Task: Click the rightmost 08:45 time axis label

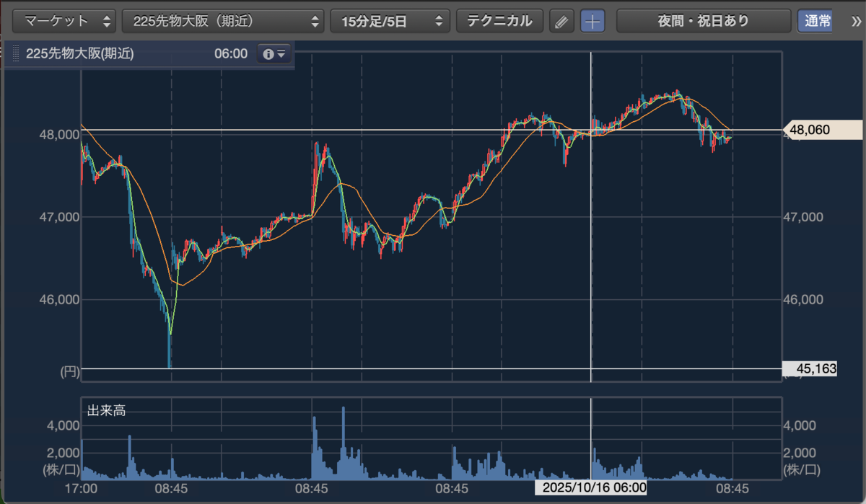Action: [732, 488]
